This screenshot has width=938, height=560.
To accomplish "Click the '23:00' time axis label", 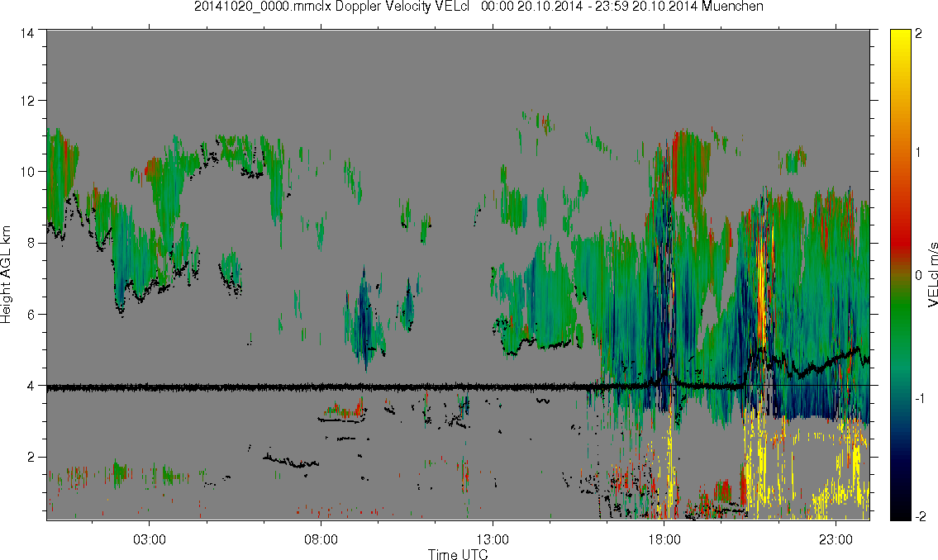I will coord(836,539).
